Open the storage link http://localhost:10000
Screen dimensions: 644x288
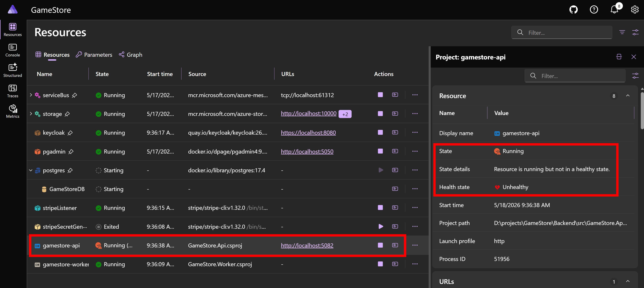pyautogui.click(x=308, y=113)
